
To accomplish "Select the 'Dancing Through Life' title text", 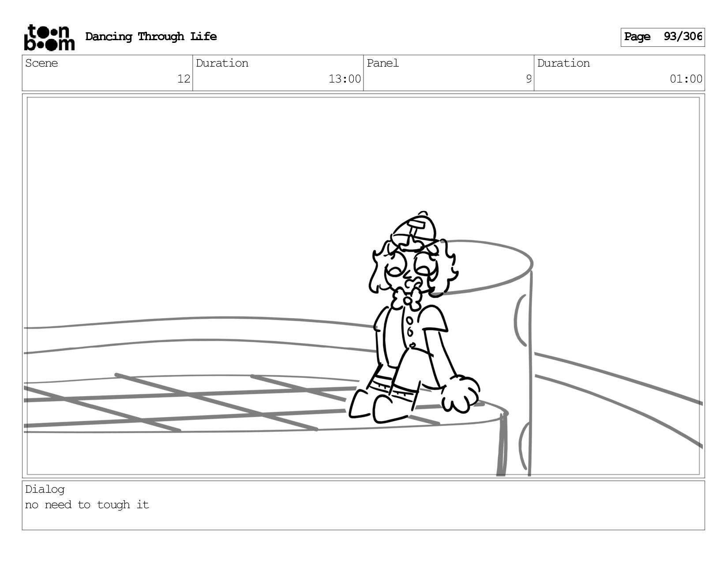I will tap(151, 37).
